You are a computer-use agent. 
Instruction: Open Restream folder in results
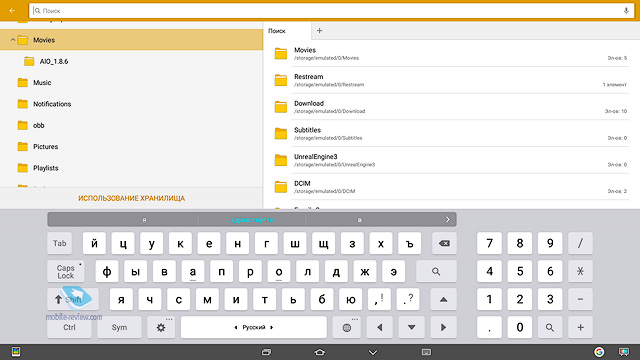click(451, 80)
